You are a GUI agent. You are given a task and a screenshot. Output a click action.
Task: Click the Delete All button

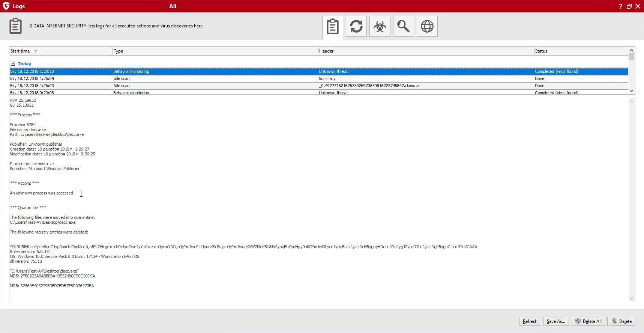(x=588, y=321)
